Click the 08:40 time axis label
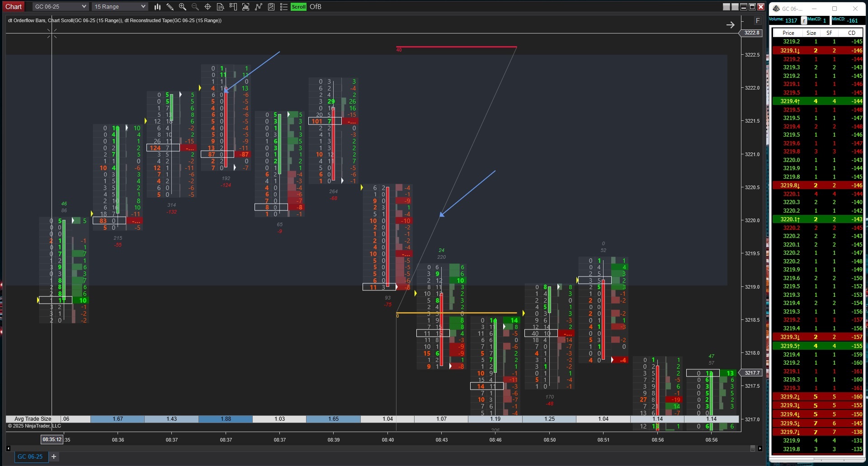Viewport: 868px width, 466px height. click(x=387, y=440)
